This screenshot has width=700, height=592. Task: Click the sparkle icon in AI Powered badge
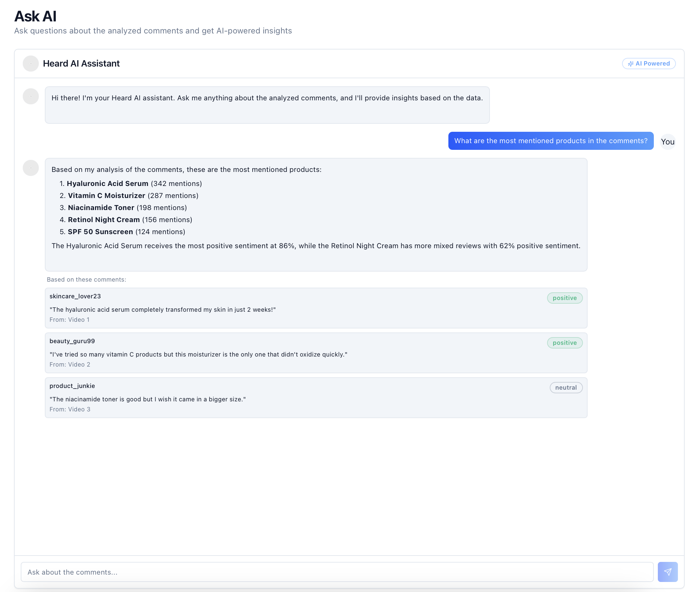pos(630,64)
